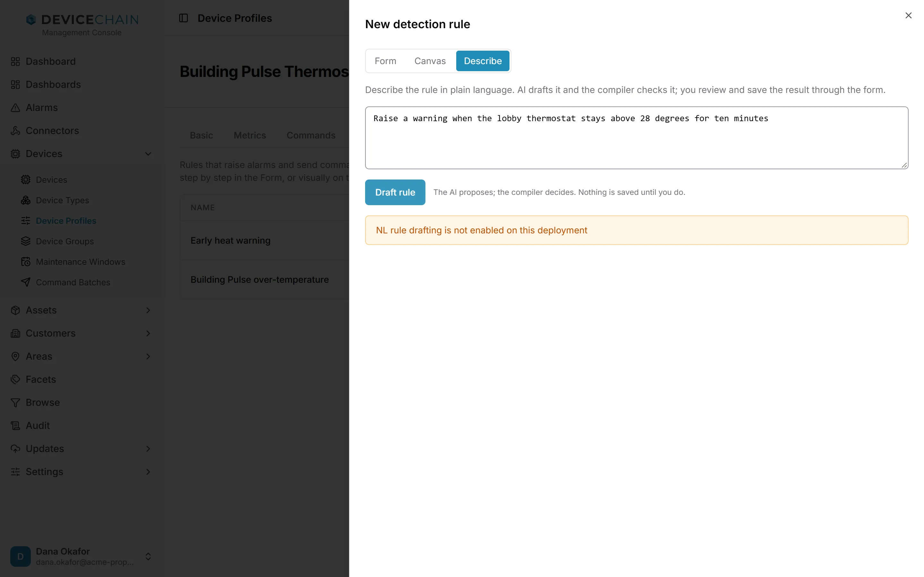The image size is (924, 577).
Task: Open Command Batches via paper-plane icon
Action: [26, 282]
